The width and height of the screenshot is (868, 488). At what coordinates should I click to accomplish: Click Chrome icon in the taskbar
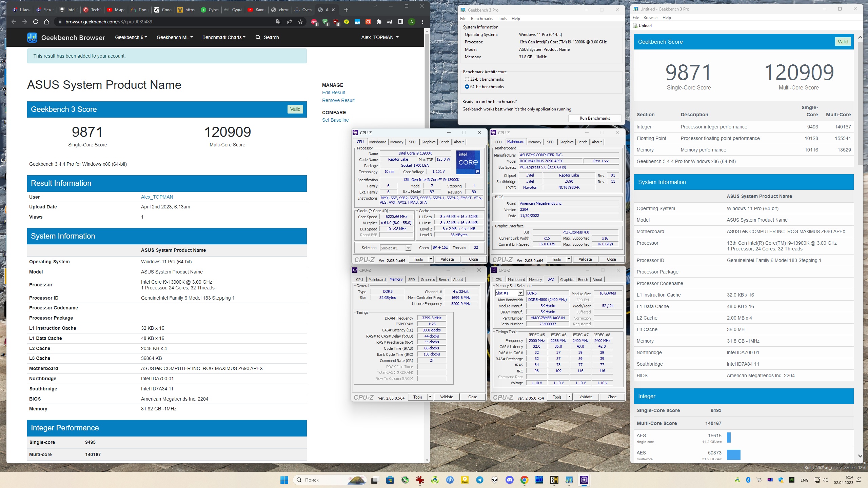(x=525, y=480)
